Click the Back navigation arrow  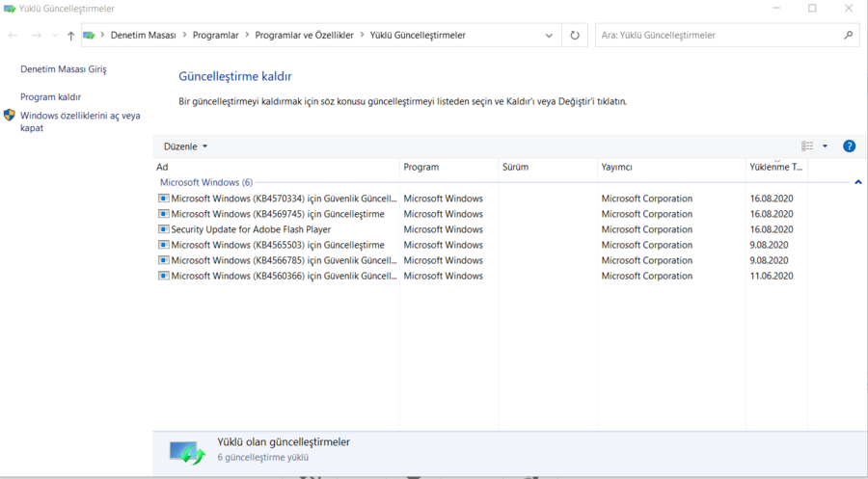(x=13, y=36)
